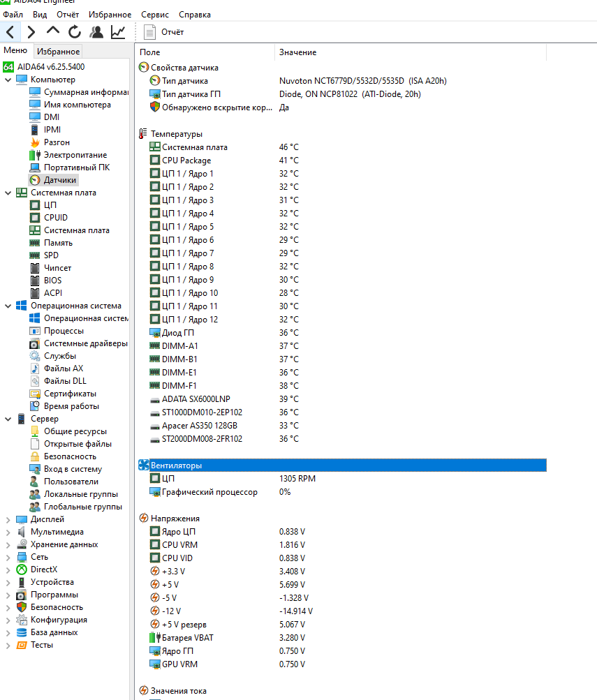Open the Сертификаты certificate icon item
Screen dimensions: 597x700
(63, 394)
